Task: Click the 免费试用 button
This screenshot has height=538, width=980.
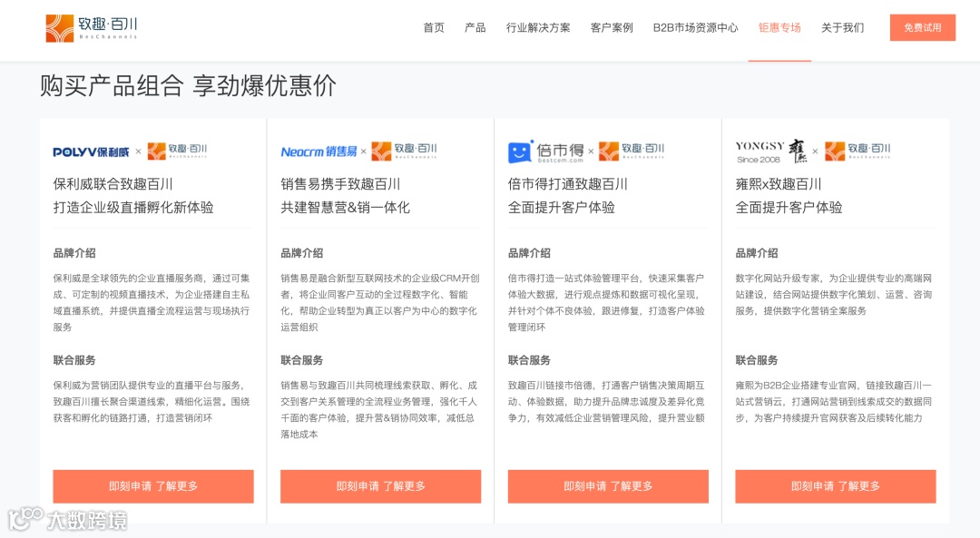Action: pos(923,27)
